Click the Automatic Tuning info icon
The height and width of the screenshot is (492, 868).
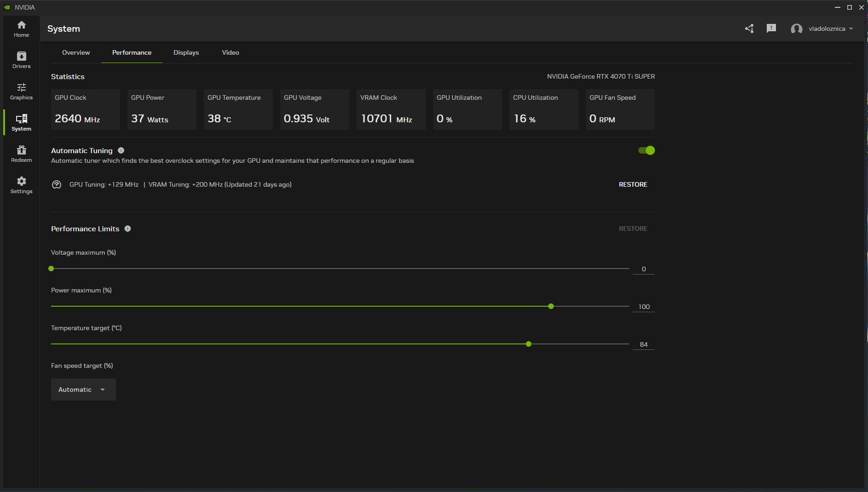coord(121,150)
